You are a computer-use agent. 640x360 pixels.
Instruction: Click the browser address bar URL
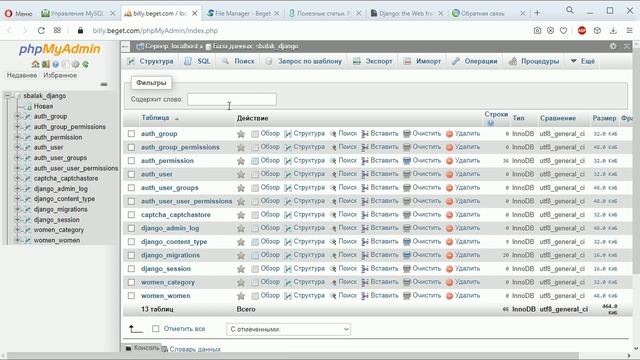pyautogui.click(x=155, y=31)
